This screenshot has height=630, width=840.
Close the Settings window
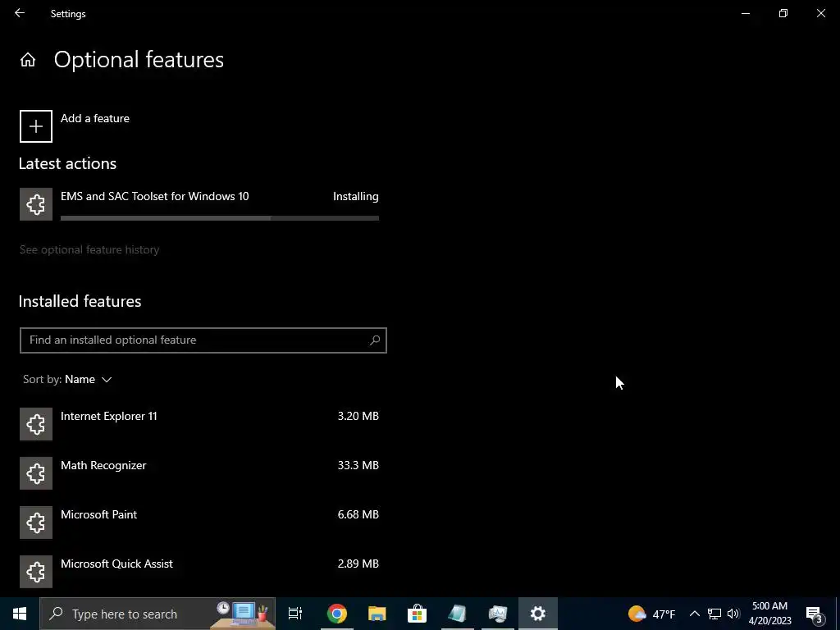820,13
